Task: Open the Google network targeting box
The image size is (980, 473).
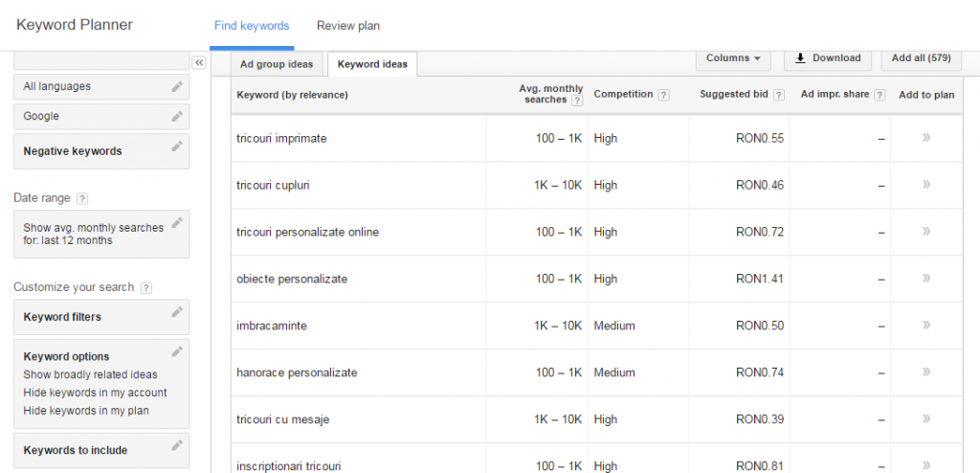Action: 101,117
